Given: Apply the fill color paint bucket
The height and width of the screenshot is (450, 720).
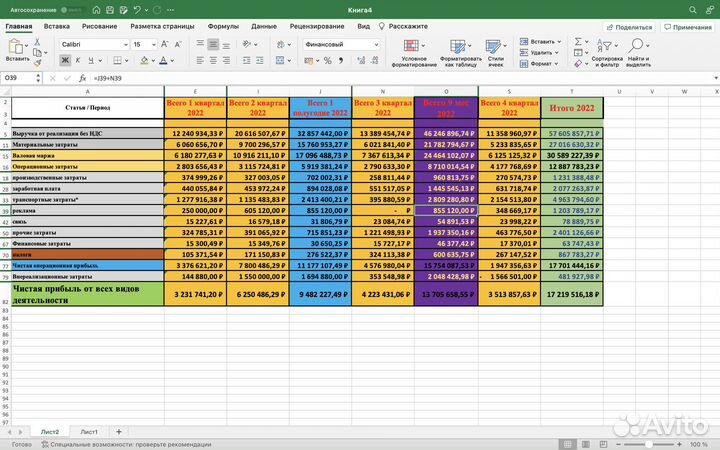Looking at the screenshot, I should (x=144, y=60).
